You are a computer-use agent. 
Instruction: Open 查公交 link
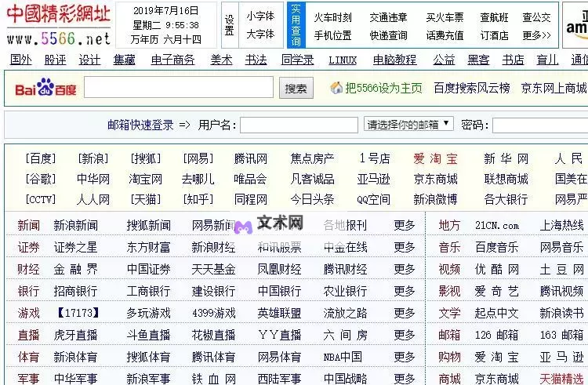click(x=536, y=17)
